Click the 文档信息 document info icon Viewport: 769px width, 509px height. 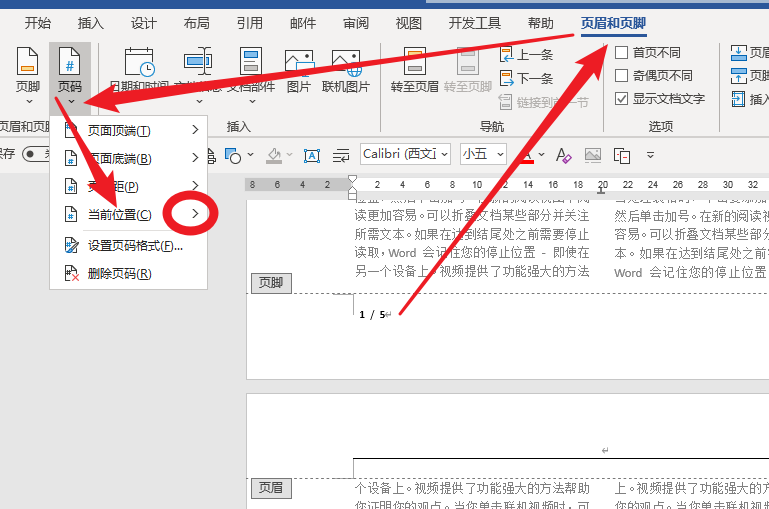[198, 61]
